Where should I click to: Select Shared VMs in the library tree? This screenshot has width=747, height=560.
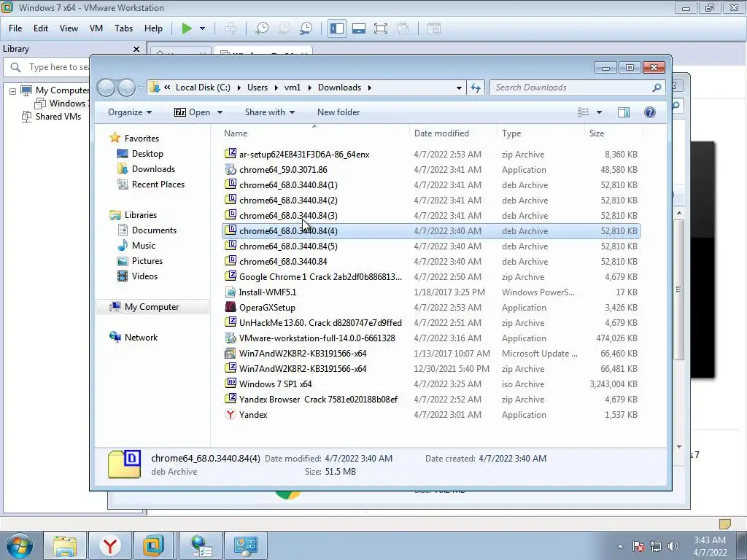(x=58, y=117)
